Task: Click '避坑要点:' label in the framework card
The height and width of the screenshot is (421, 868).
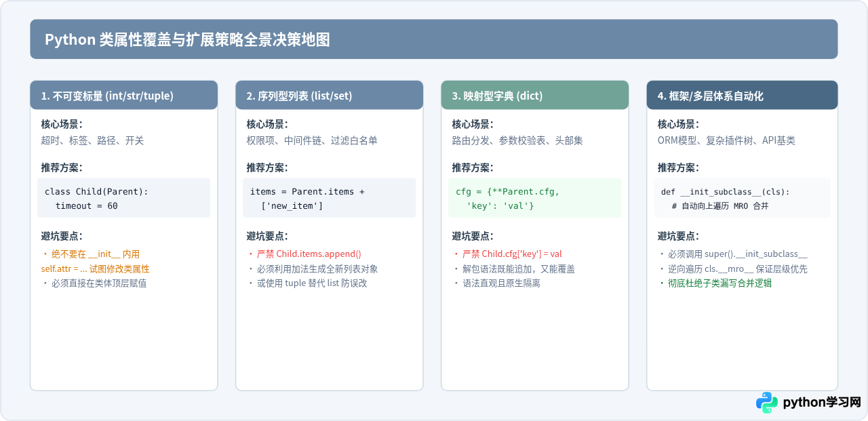Action: 678,236
